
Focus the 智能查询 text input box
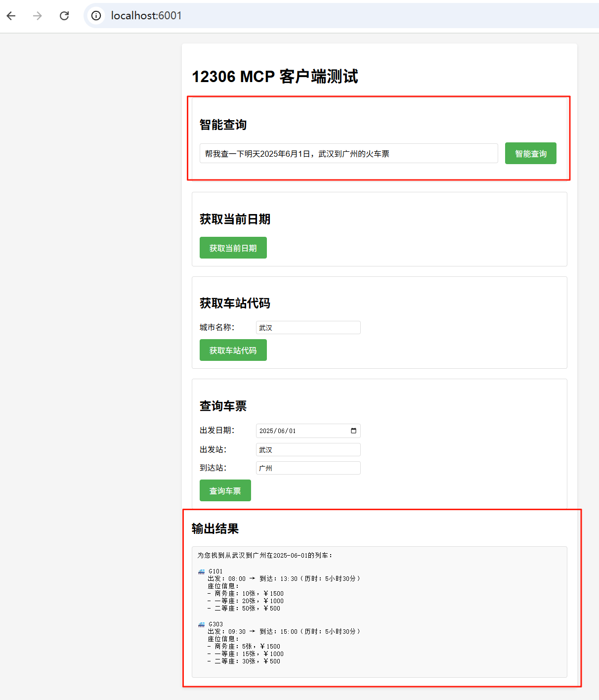(x=348, y=153)
